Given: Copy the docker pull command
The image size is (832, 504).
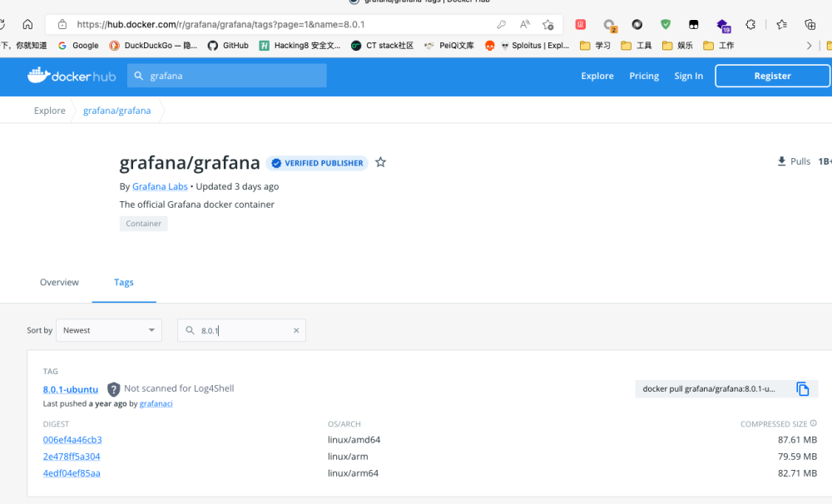Looking at the screenshot, I should (802, 389).
